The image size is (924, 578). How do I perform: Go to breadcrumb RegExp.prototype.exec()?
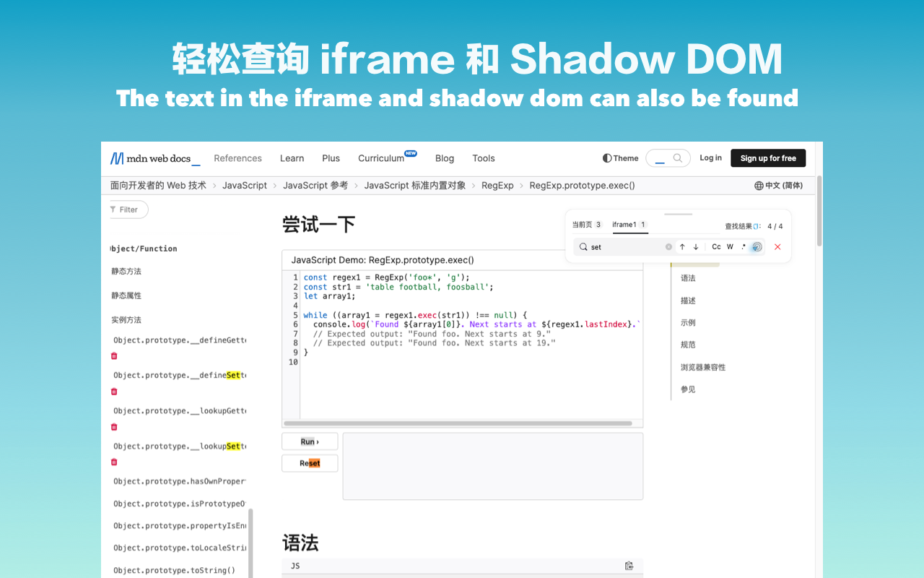(x=582, y=186)
